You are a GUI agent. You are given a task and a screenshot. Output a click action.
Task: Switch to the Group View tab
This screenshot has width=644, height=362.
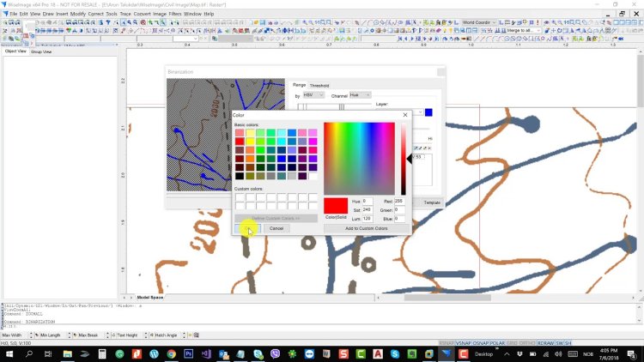click(41, 51)
